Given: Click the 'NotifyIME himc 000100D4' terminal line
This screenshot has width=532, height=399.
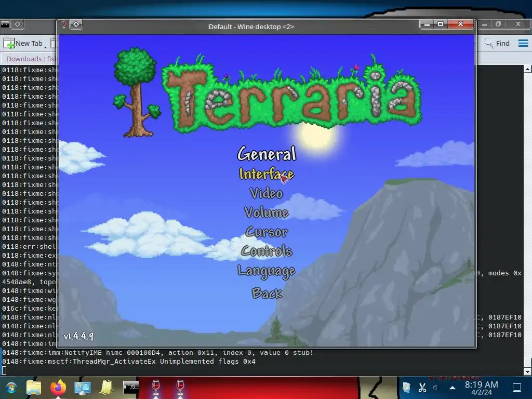Looking at the screenshot, I should (x=158, y=353).
